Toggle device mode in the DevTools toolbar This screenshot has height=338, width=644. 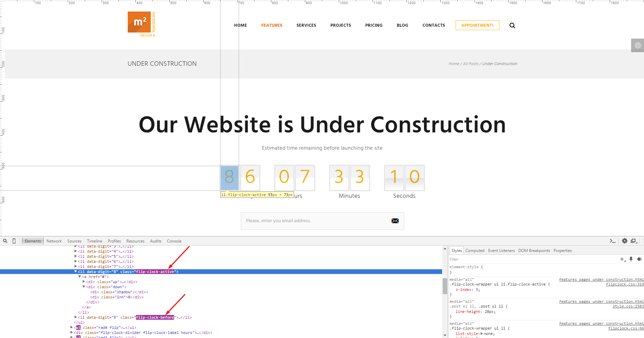[14, 241]
